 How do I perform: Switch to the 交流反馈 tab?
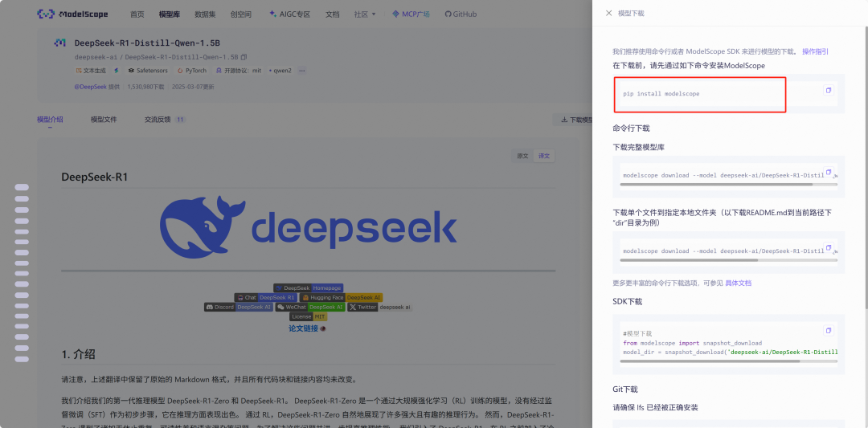(158, 120)
